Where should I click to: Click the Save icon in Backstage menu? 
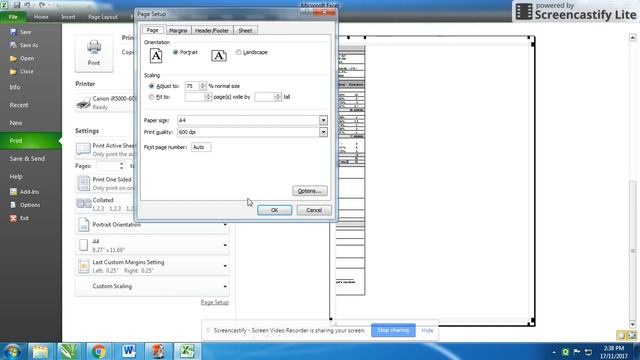(x=13, y=32)
